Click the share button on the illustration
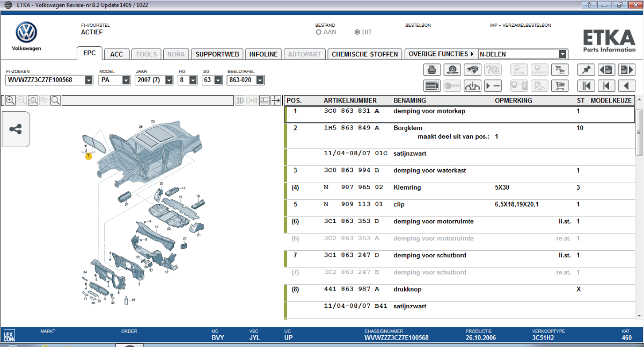 (16, 129)
